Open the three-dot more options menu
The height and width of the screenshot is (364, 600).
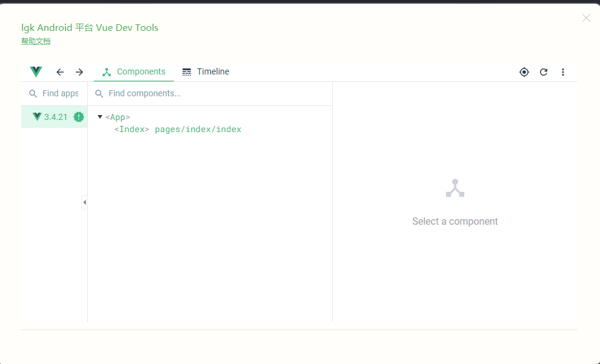pyautogui.click(x=563, y=72)
